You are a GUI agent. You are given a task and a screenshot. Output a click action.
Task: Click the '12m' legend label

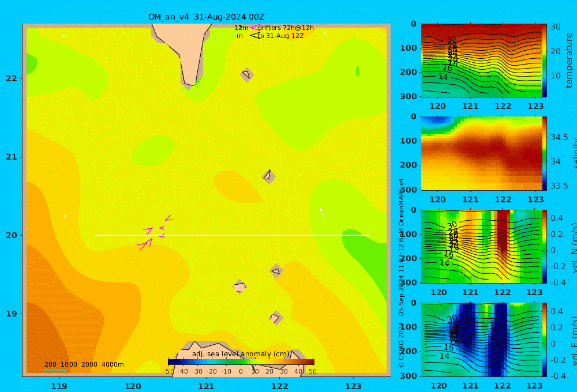[x=241, y=28]
